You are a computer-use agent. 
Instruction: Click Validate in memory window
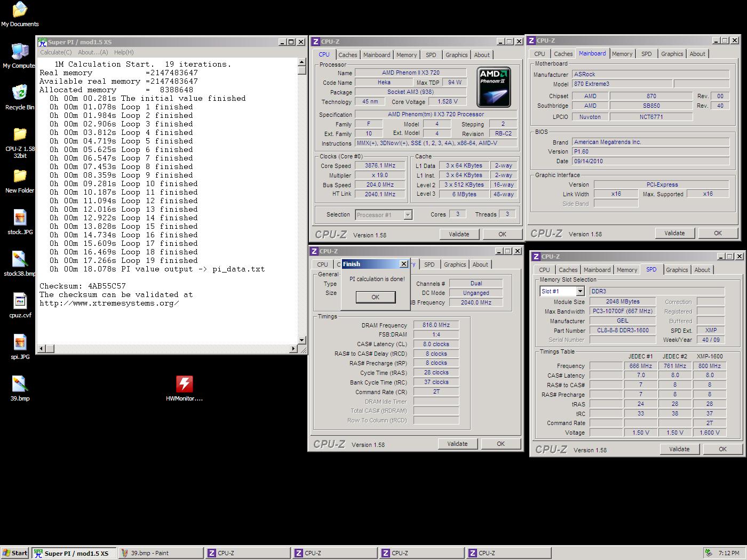coord(457,444)
